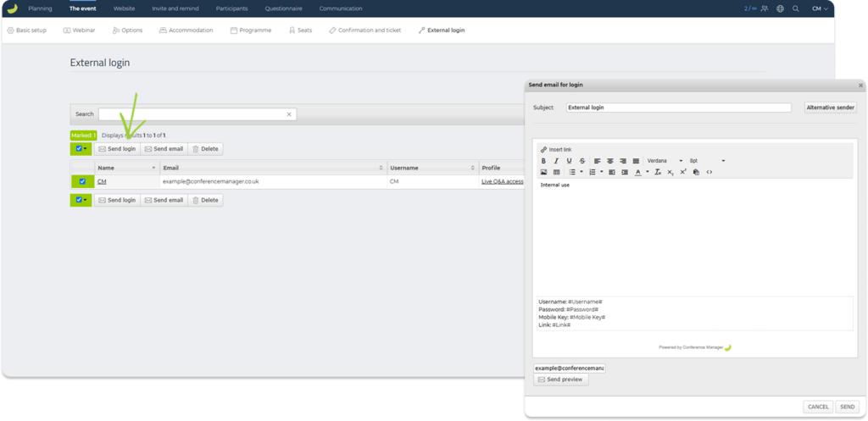Switch to the Basic setup tab
The width and height of the screenshot is (868, 421).
click(x=26, y=30)
